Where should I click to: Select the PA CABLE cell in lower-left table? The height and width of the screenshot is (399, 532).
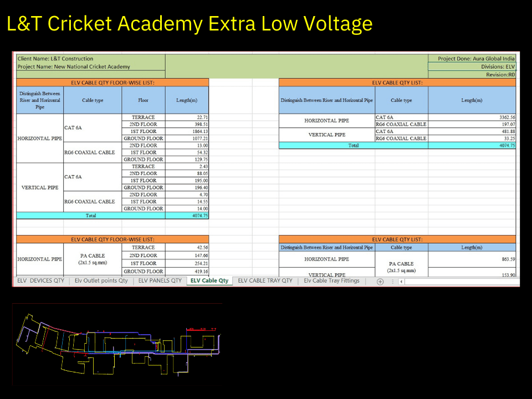[93, 259]
